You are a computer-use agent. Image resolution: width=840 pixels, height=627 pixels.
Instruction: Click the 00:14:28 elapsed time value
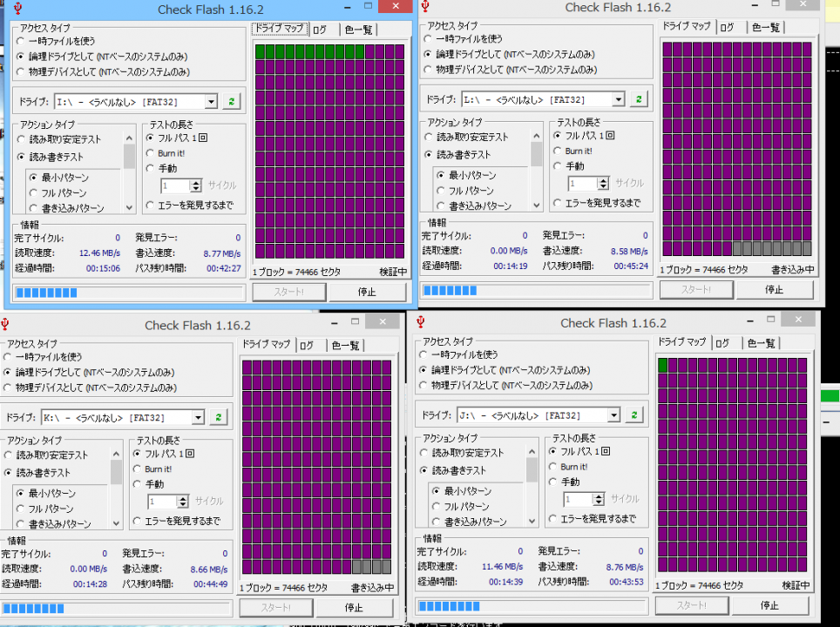click(x=90, y=584)
